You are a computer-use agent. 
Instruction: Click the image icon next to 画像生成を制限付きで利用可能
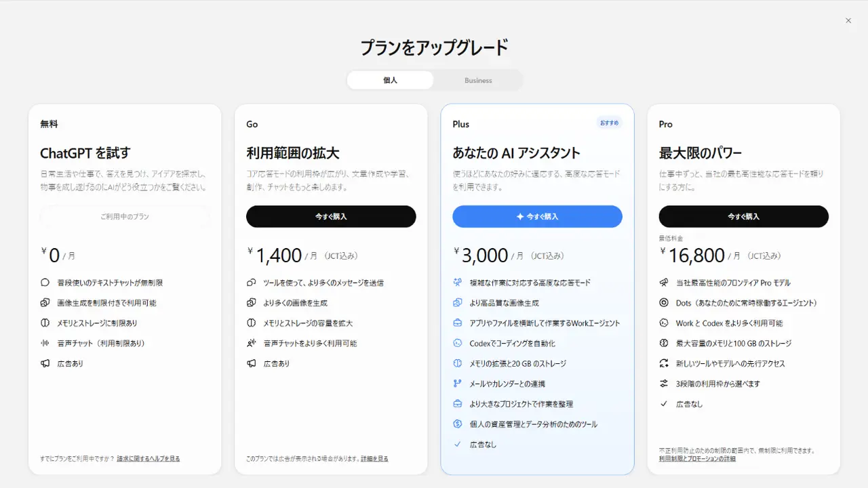(x=45, y=303)
